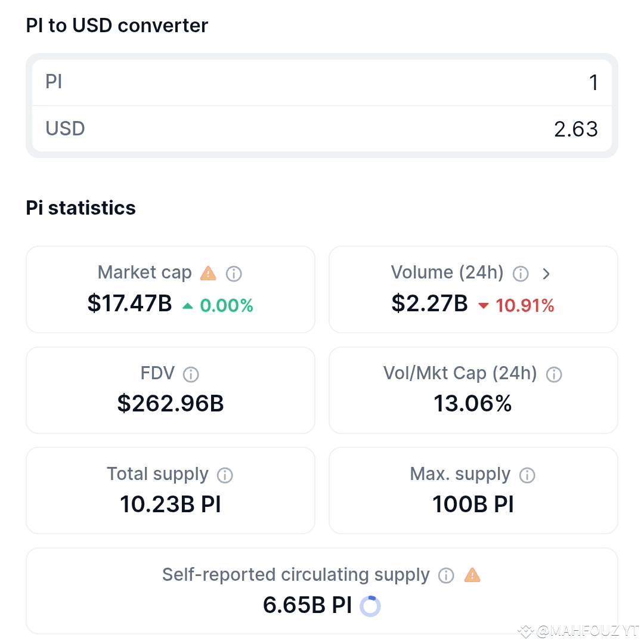644x644 pixels.
Task: Edit the USD amount input field
Action: (322, 129)
